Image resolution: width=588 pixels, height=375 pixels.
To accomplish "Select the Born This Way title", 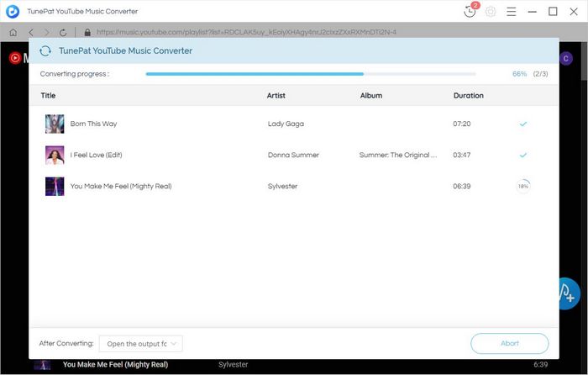I will point(93,124).
